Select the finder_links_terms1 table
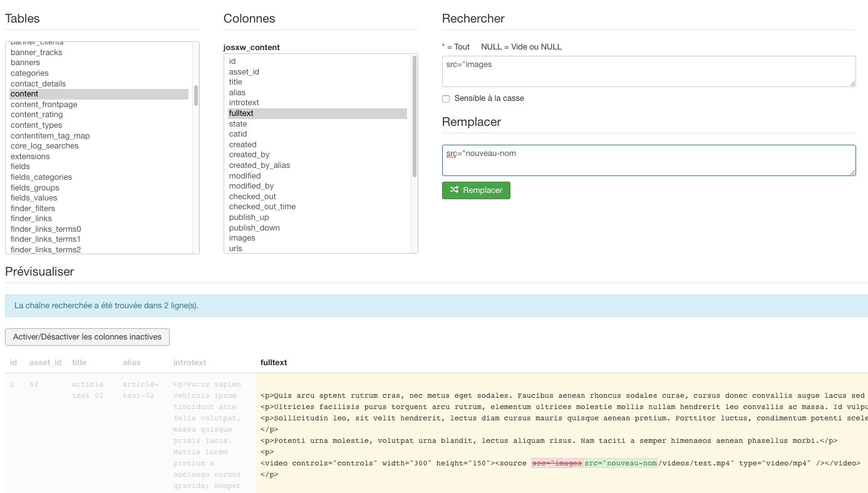The height and width of the screenshot is (493, 868). (x=99, y=239)
